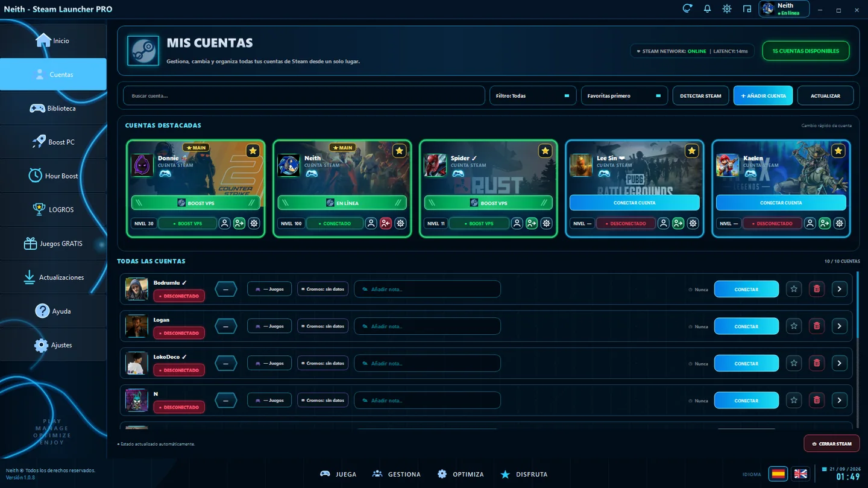The width and height of the screenshot is (868, 488).
Task: Open the notifications bell icon
Action: tap(707, 9)
